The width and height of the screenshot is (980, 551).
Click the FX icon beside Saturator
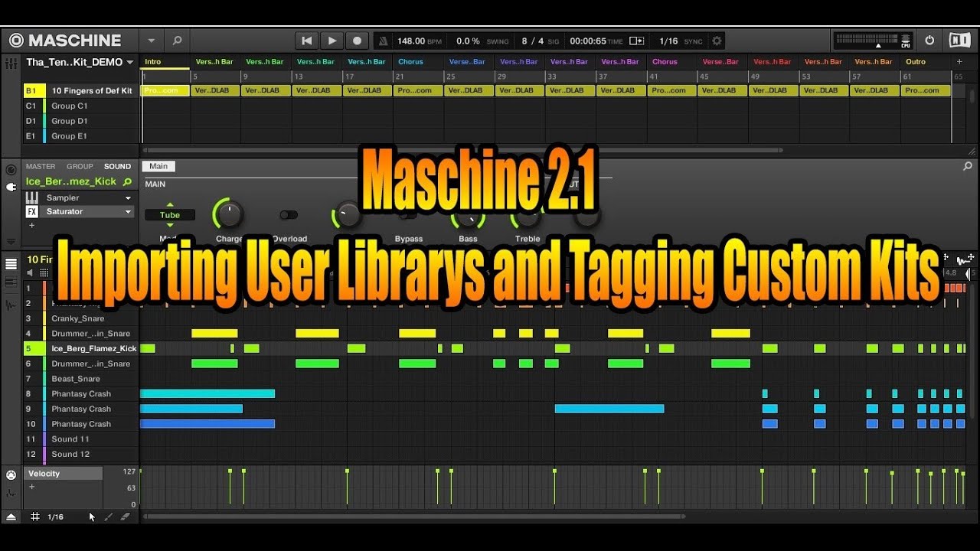pos(31,212)
